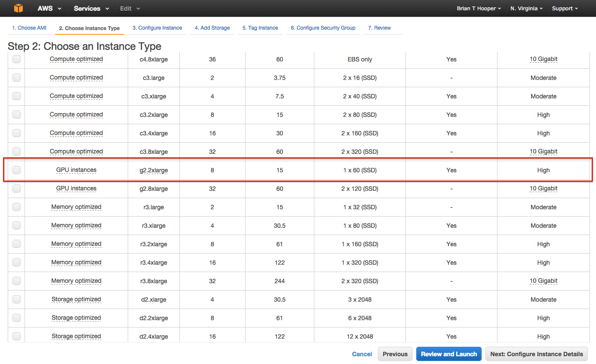Check the r3.8xlarge instance checkbox
Viewport: 596px width, 364px height.
(x=16, y=281)
